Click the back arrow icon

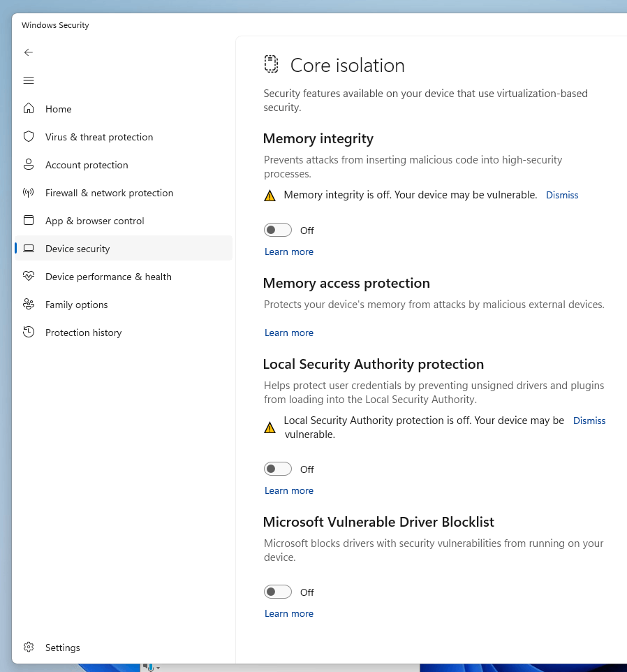29,52
